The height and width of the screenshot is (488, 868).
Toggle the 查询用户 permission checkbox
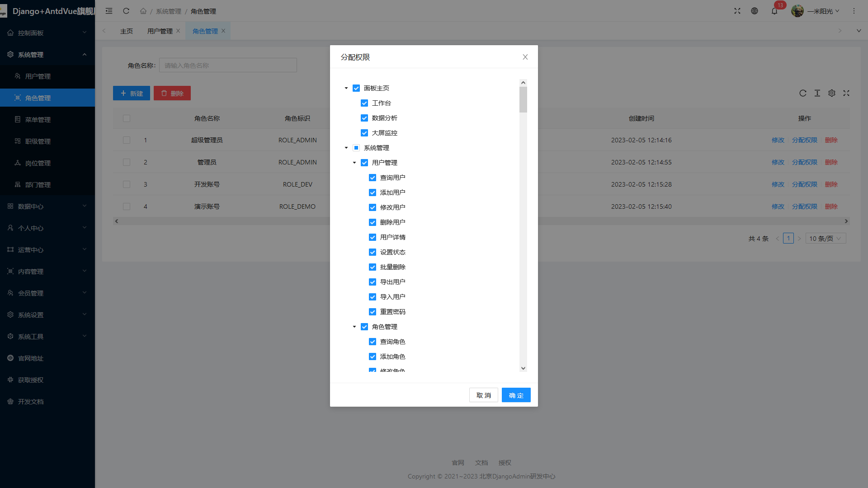coord(373,178)
